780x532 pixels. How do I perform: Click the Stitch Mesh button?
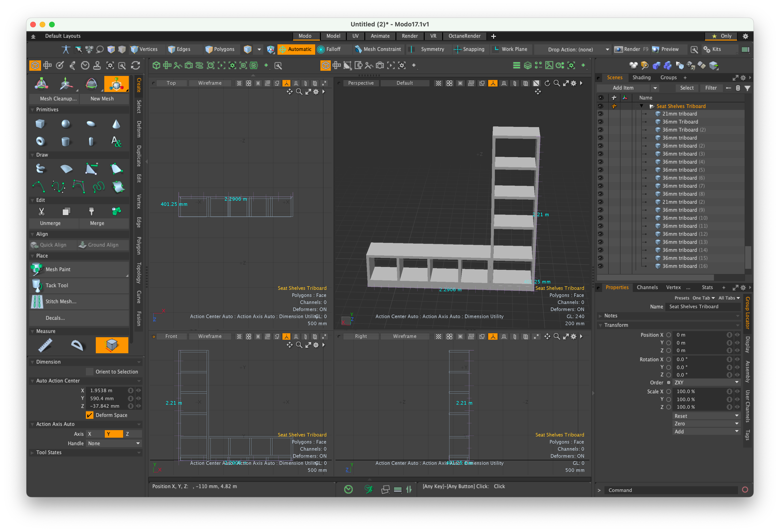[x=79, y=302]
